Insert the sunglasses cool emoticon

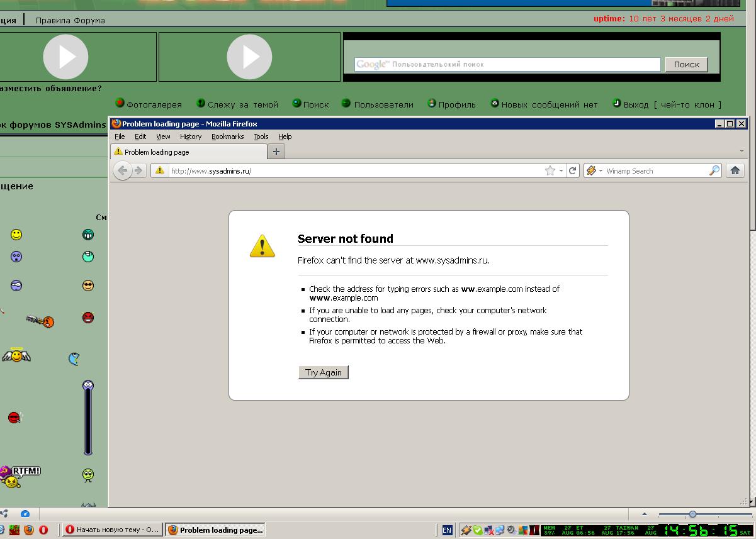pos(88,286)
